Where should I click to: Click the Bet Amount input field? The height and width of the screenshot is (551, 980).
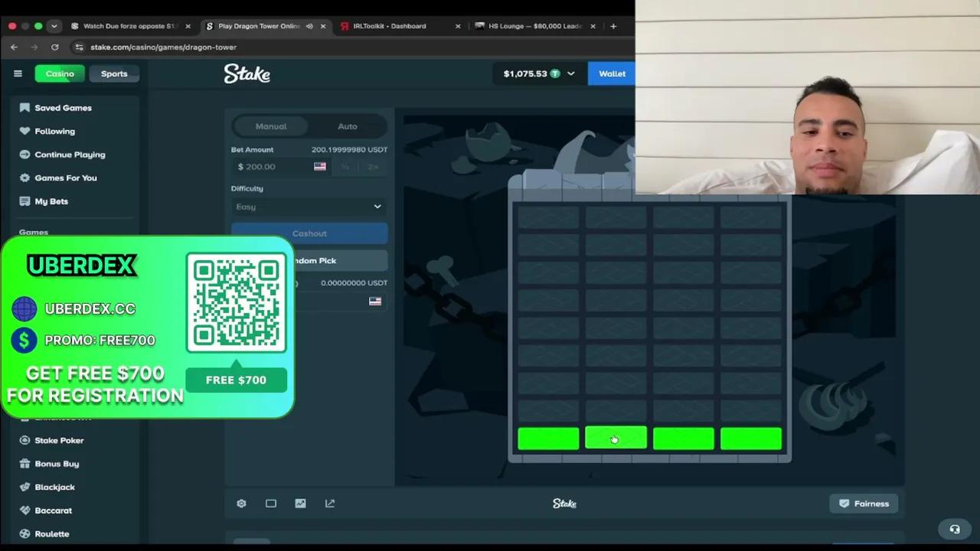pyautogui.click(x=281, y=167)
